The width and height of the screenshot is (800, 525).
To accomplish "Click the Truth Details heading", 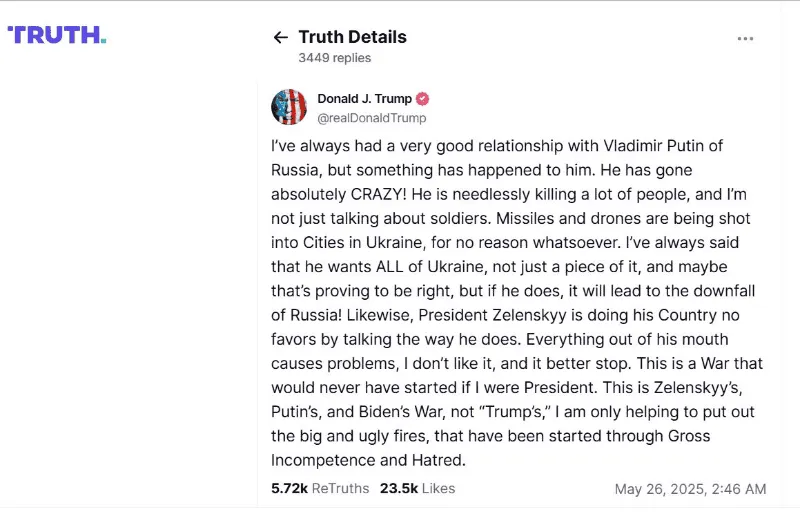I will (352, 37).
